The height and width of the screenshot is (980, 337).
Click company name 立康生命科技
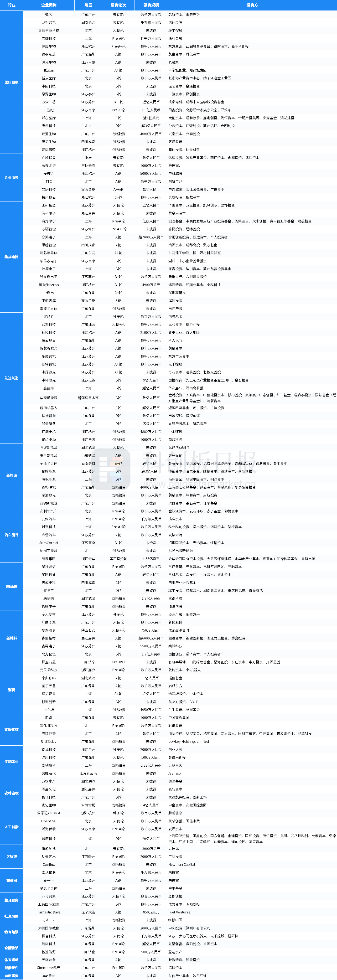(49, 31)
